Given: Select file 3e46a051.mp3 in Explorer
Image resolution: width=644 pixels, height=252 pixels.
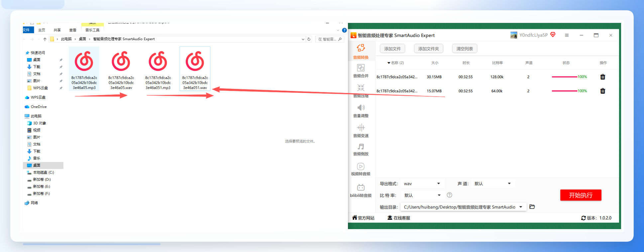Looking at the screenshot, I should [158, 69].
